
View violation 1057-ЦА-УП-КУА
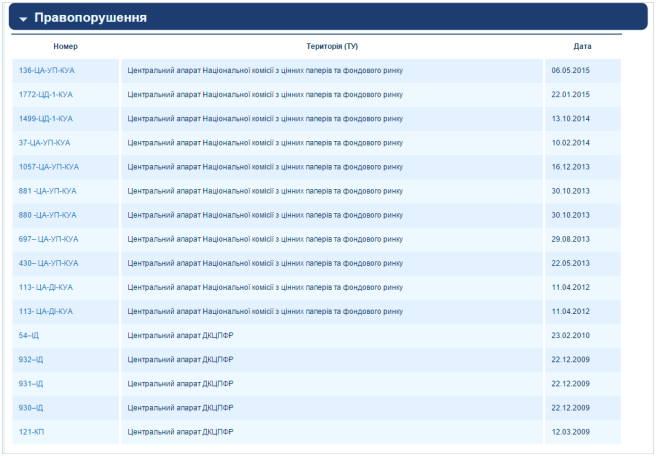(x=49, y=167)
